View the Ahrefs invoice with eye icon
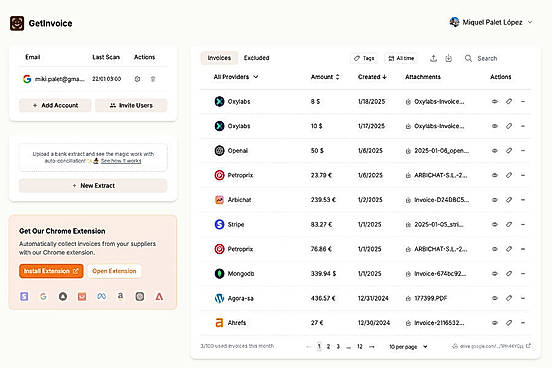Screen dimensions: 552x368 click(x=495, y=323)
